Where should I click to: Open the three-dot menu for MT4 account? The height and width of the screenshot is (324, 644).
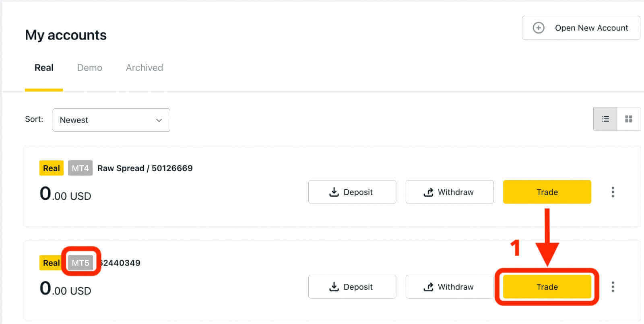pyautogui.click(x=613, y=192)
